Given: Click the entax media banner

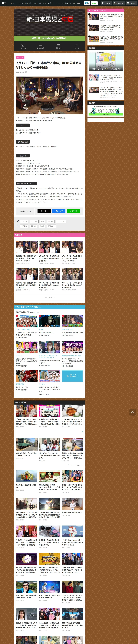Looking at the screenshot, I should (106, 111).
